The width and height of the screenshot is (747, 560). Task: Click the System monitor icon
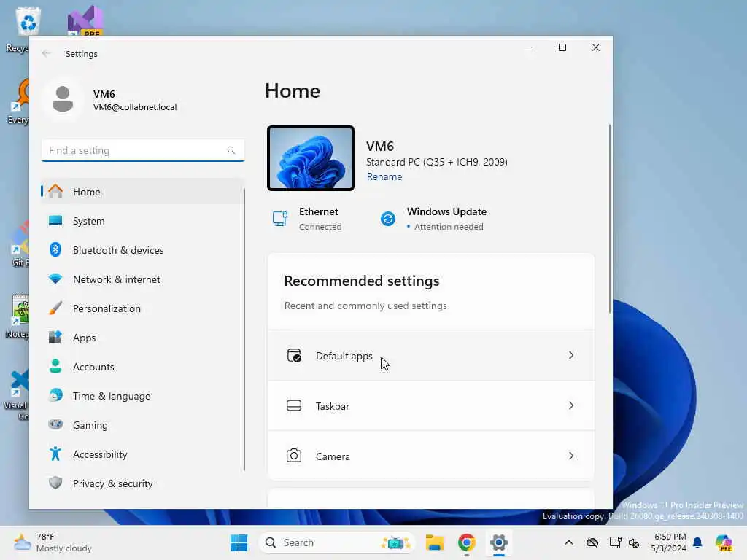(x=55, y=220)
